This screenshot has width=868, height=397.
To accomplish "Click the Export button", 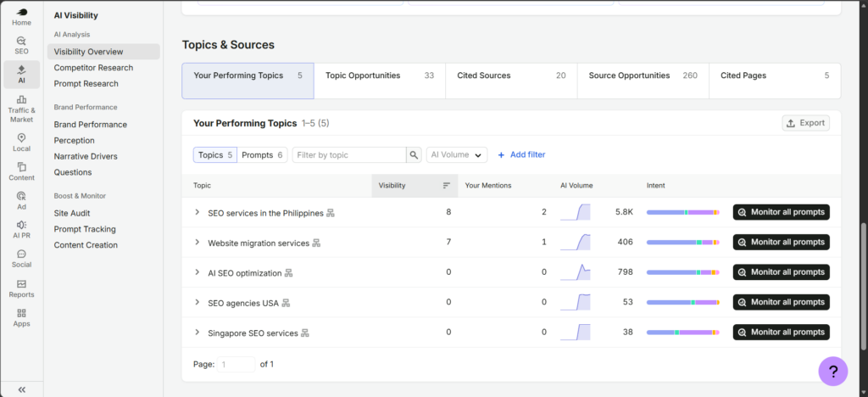I will [806, 123].
